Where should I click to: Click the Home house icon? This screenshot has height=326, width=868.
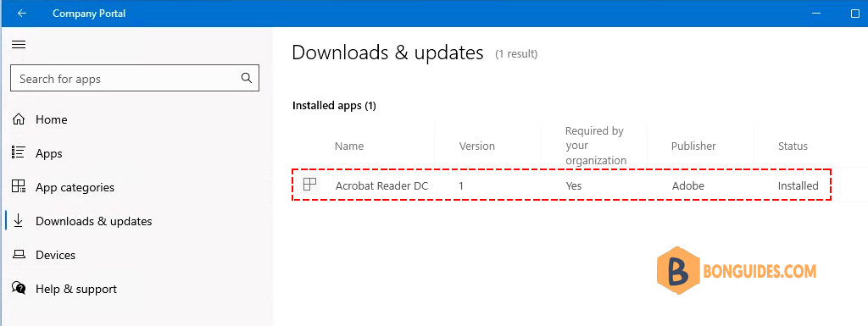click(19, 119)
